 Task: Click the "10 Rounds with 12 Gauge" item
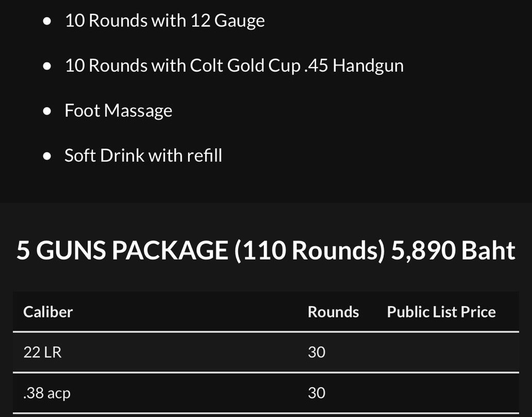click(x=164, y=21)
